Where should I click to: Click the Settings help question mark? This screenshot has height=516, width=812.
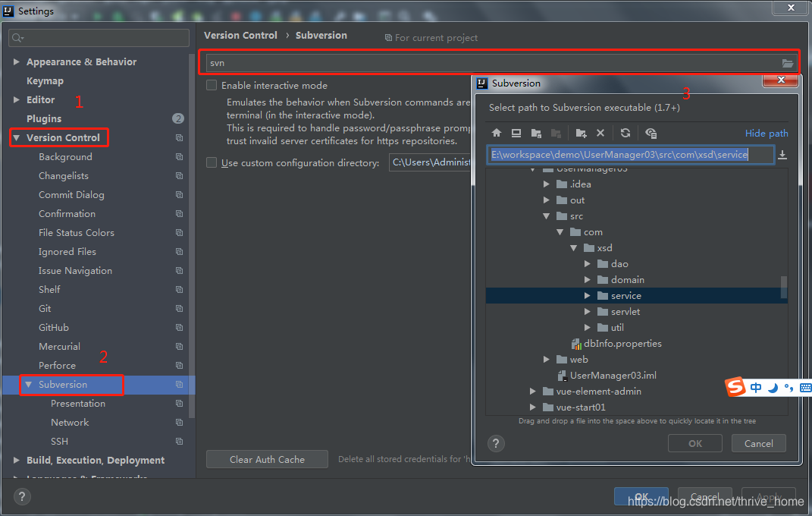[x=22, y=497]
